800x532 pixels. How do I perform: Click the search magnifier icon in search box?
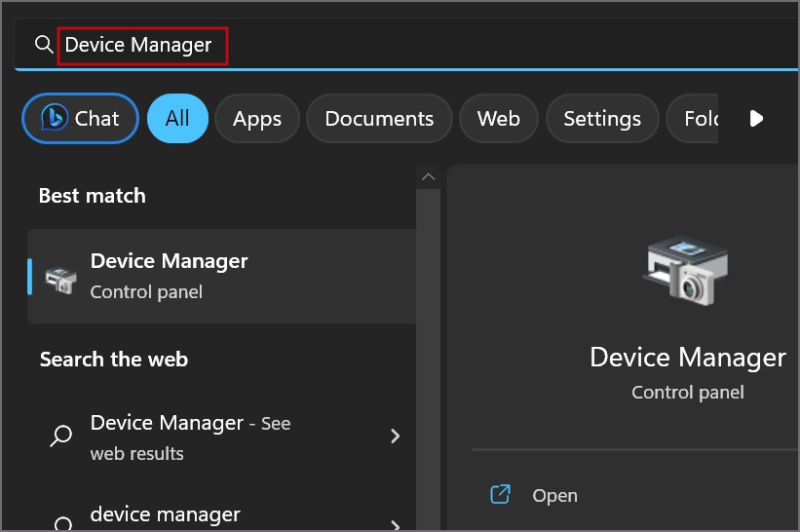[44, 45]
